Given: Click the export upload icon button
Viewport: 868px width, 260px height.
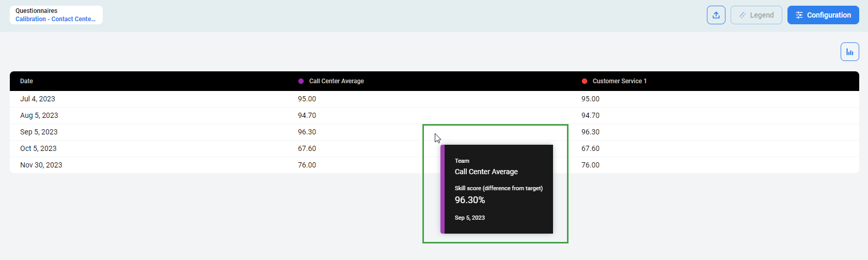Looking at the screenshot, I should click(x=716, y=15).
